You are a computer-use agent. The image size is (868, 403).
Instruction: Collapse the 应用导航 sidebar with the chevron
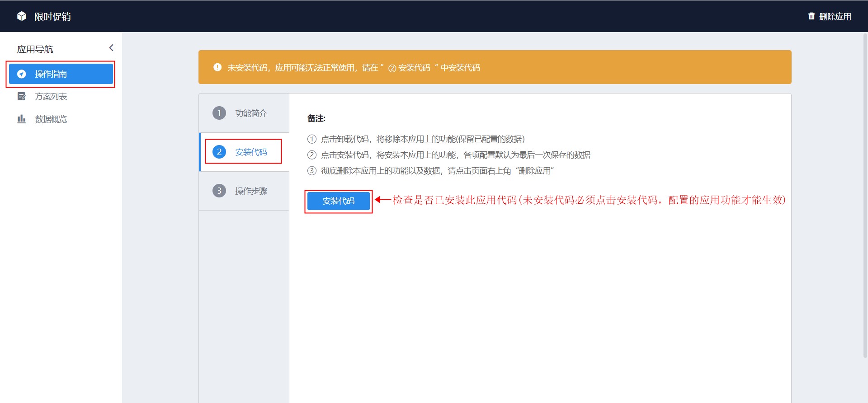111,48
